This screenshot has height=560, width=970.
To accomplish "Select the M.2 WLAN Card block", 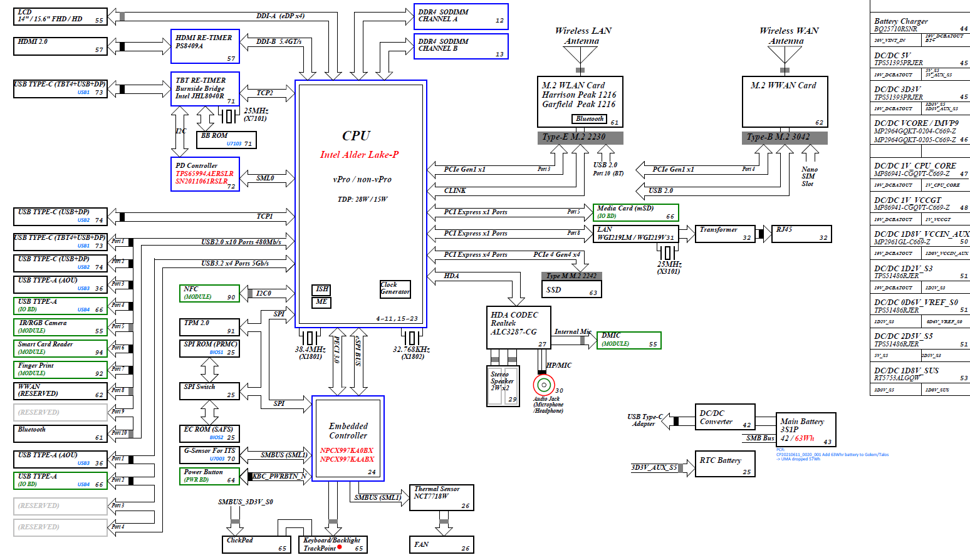I will (x=580, y=101).
